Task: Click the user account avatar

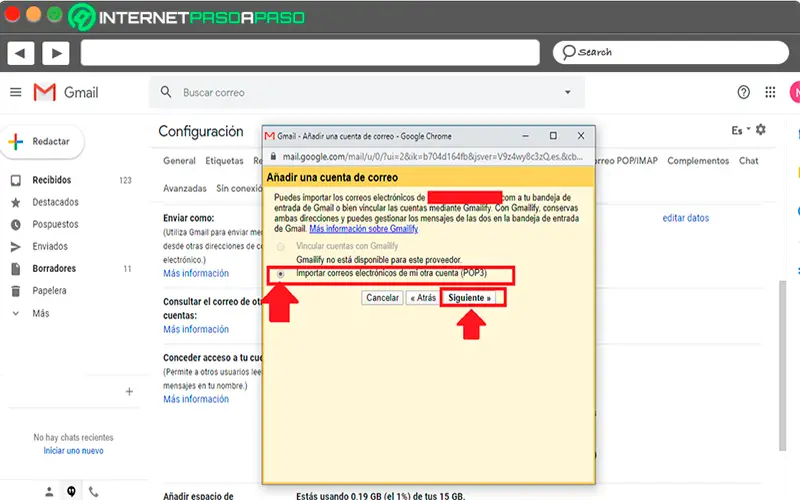Action: [x=794, y=92]
